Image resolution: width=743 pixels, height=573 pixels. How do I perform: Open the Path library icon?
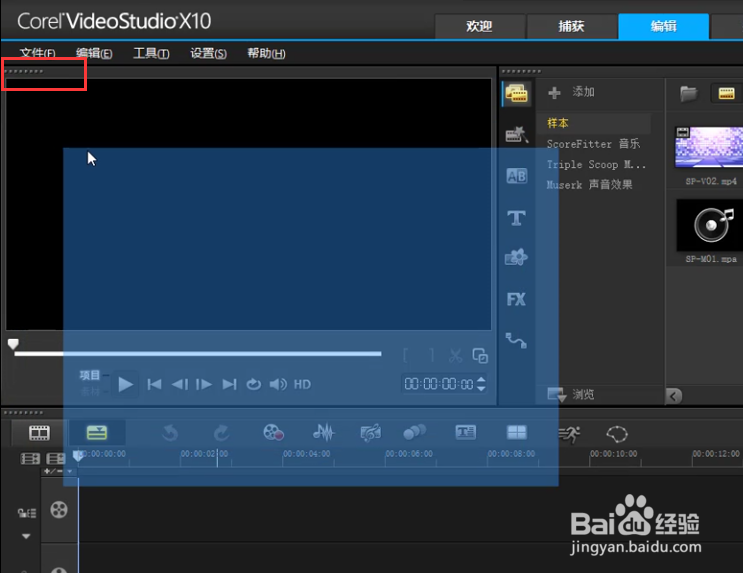pos(516,340)
